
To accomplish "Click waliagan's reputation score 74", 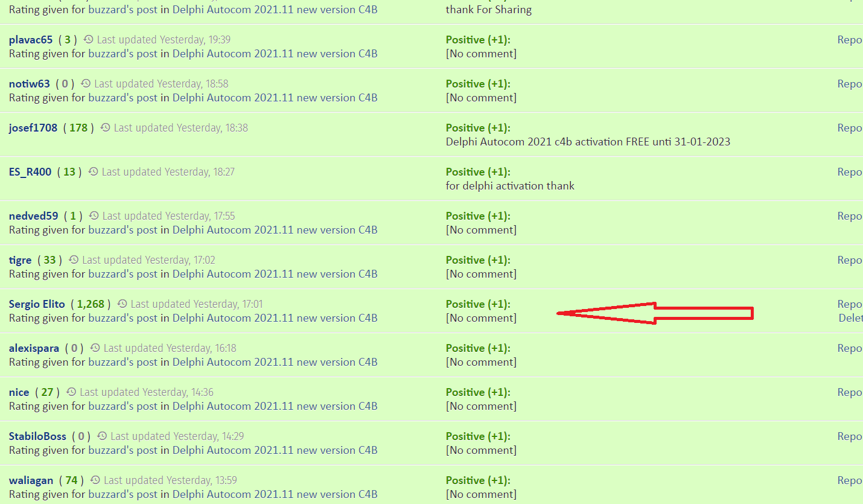I will pyautogui.click(x=71, y=480).
